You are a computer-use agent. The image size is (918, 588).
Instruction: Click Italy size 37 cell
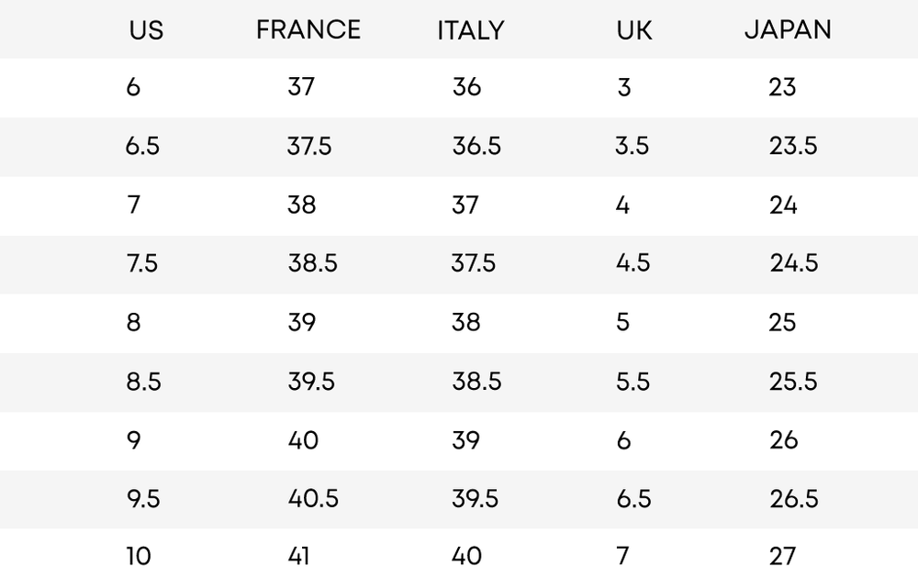465,205
